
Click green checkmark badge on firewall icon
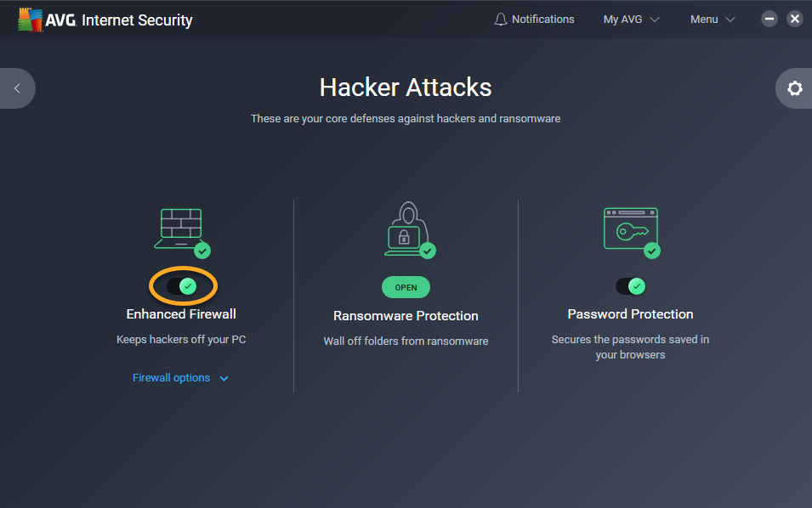tap(202, 251)
